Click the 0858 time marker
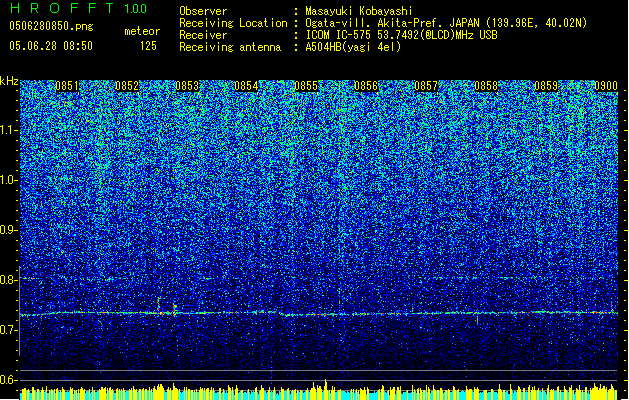Image resolution: width=629 pixels, height=400 pixels. 486,86
